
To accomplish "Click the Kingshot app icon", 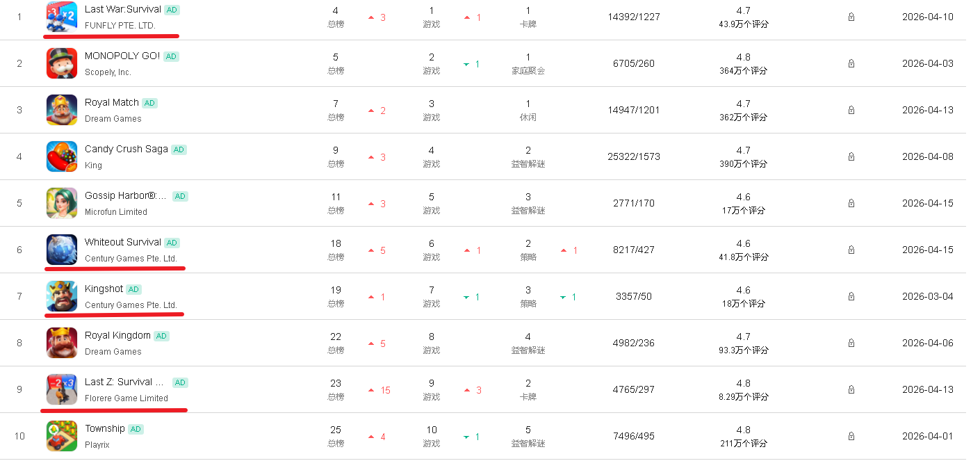I will (x=61, y=296).
